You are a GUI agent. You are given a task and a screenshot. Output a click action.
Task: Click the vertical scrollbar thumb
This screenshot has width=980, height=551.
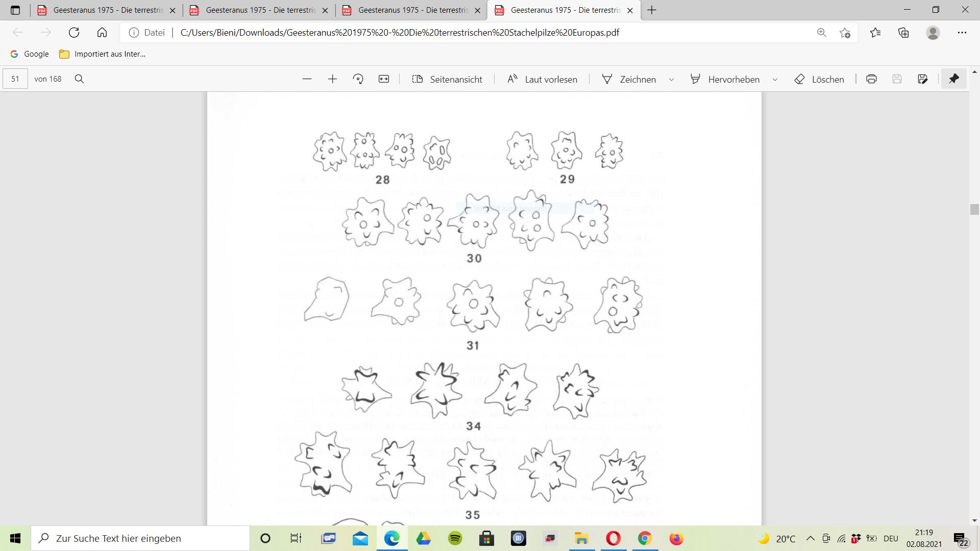tap(974, 209)
